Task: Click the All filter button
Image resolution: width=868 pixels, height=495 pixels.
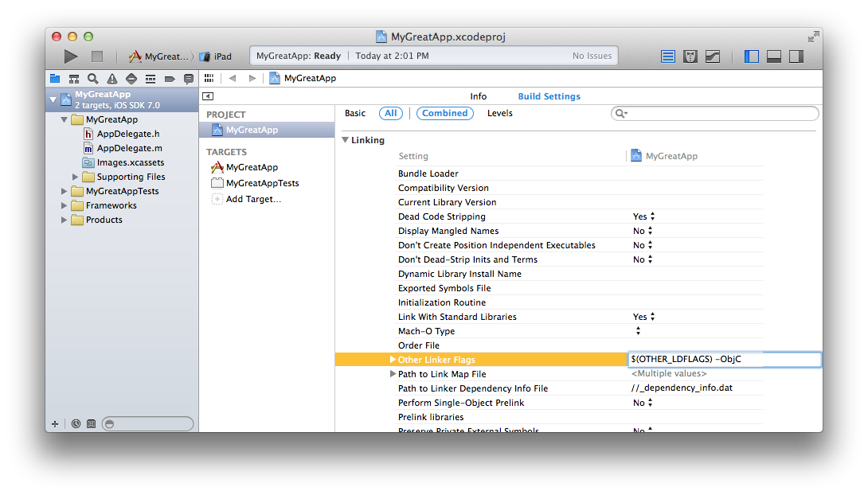Action: pyautogui.click(x=390, y=114)
